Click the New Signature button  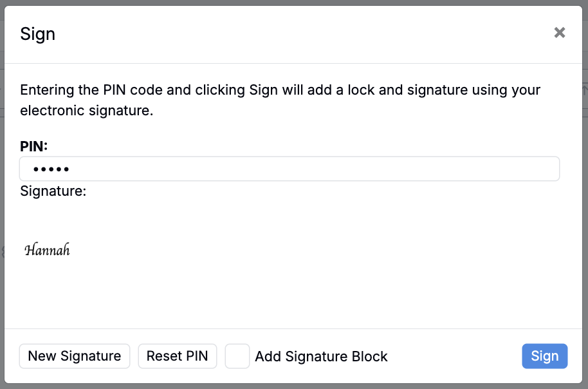coord(75,356)
